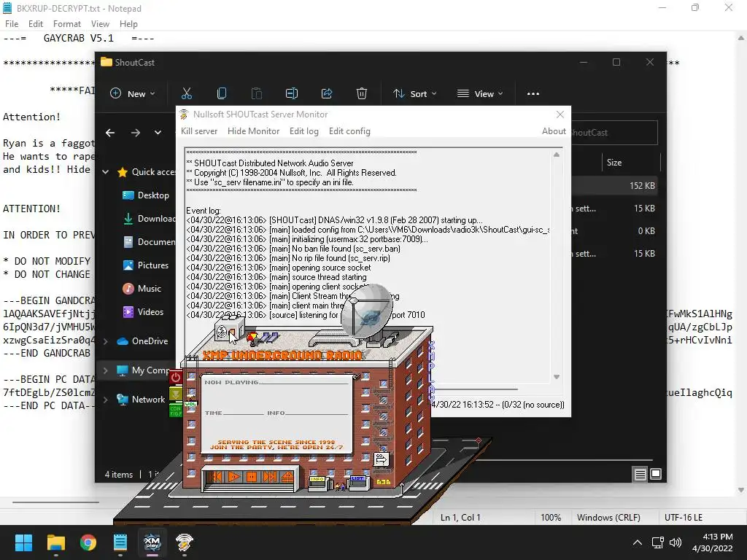
Task: Click the Copy icon in Explorer toolbar
Action: coord(222,93)
